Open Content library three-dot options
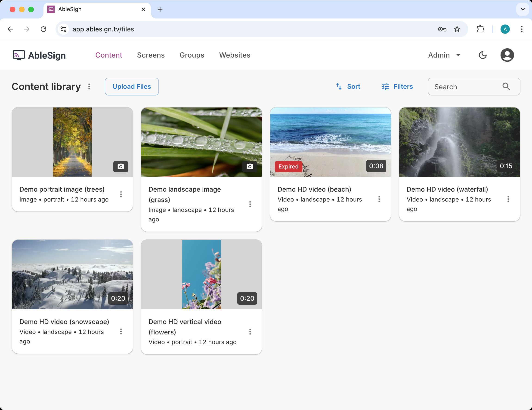The image size is (532, 410). click(89, 87)
